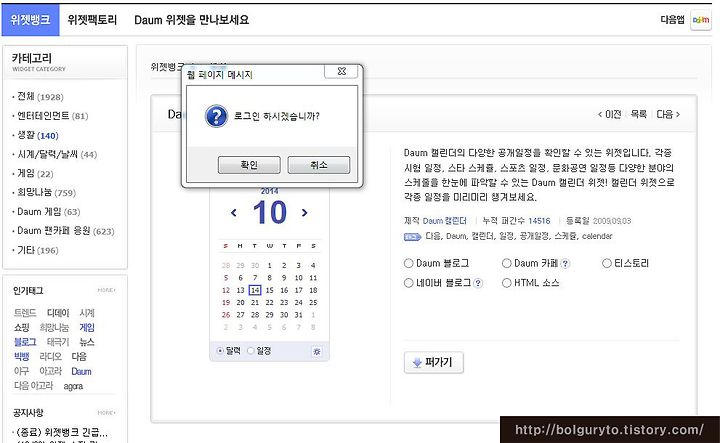The width and height of the screenshot is (720, 443).
Task: Open 다음 > next widget link
Action: coord(668,114)
